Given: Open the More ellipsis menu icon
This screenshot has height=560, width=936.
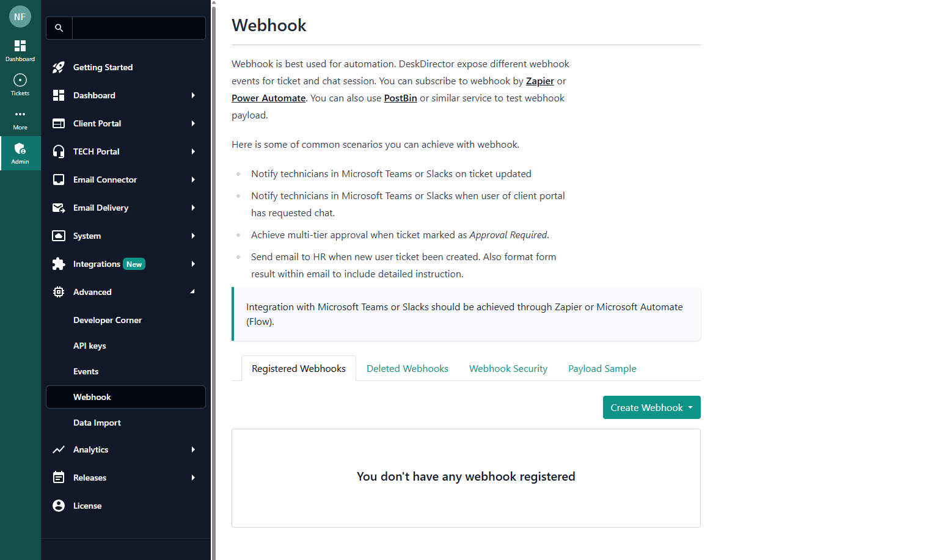Looking at the screenshot, I should pos(20,114).
